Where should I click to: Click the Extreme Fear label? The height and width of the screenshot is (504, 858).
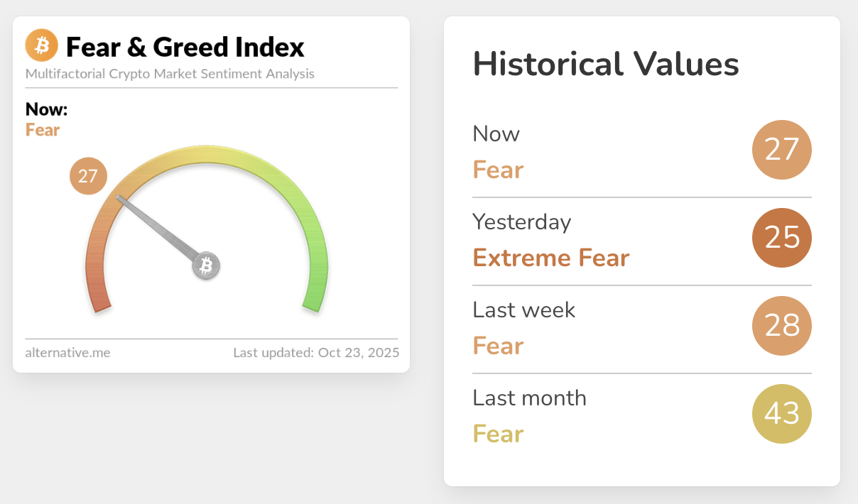[x=551, y=258]
